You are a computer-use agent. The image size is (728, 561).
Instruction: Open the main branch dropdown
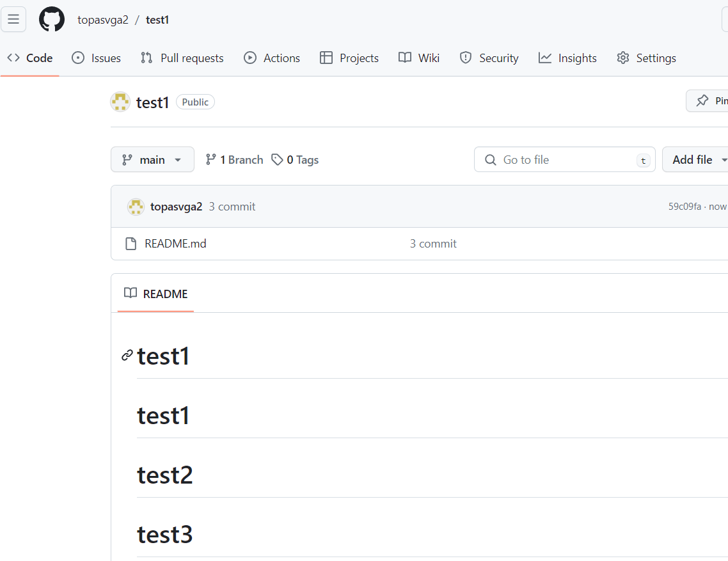(152, 160)
